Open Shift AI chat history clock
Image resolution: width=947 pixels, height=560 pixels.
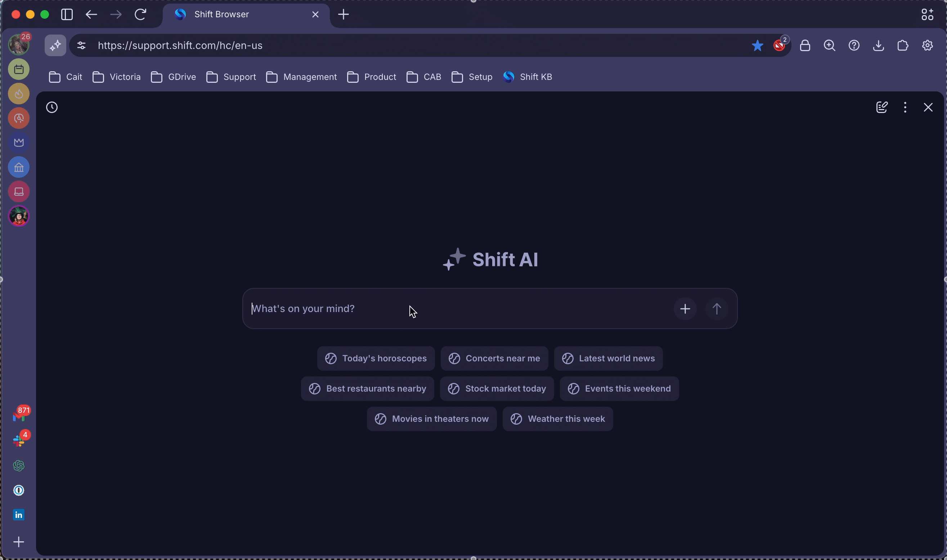point(52,108)
